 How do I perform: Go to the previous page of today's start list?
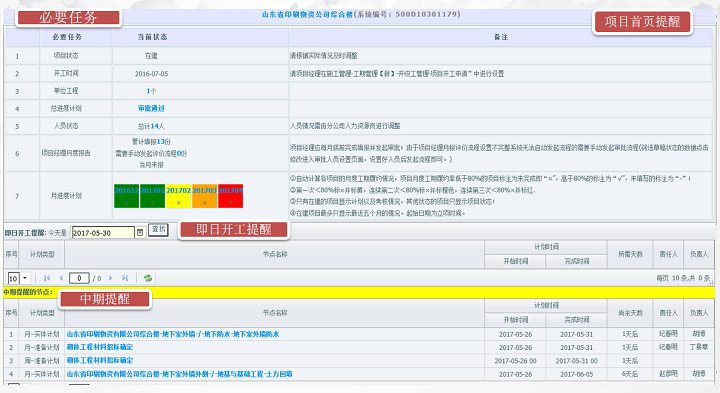[x=61, y=278]
